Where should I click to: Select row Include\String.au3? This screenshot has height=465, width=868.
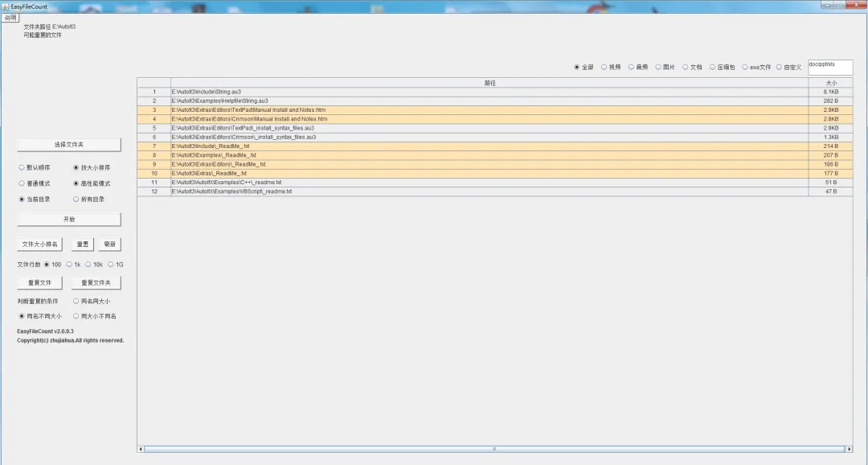click(x=495, y=92)
